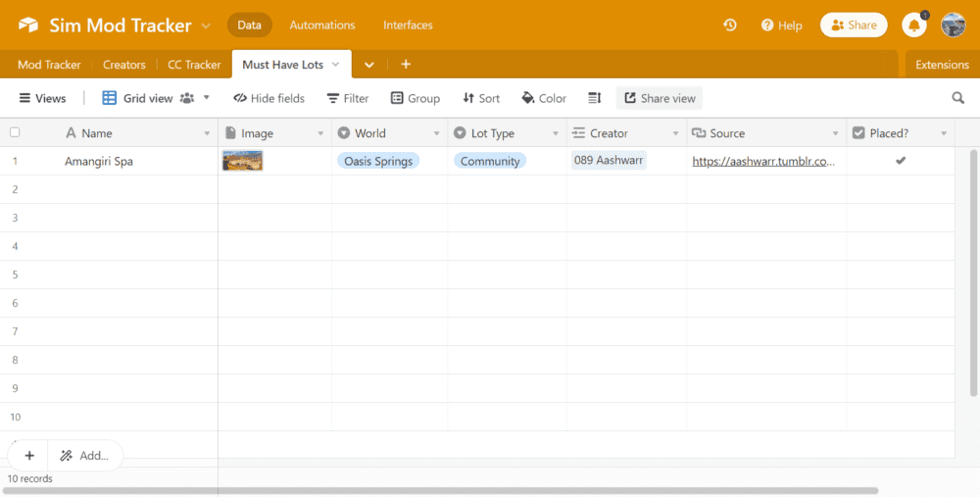Click the row height icon
The width and height of the screenshot is (980, 497).
tap(594, 98)
